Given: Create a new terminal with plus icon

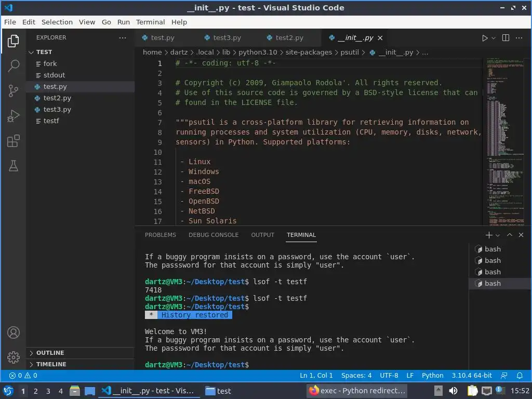Looking at the screenshot, I should tap(488, 235).
